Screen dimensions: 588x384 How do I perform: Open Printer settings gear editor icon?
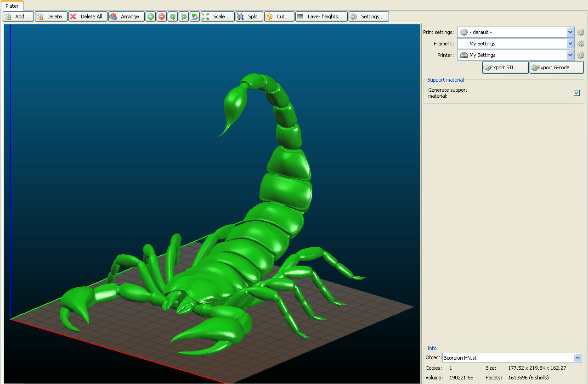(581, 55)
